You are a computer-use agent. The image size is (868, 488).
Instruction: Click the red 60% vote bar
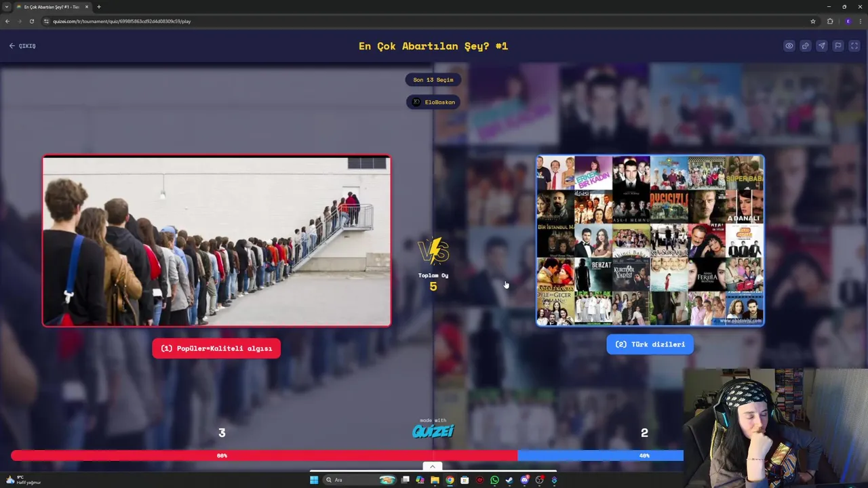pos(264,455)
